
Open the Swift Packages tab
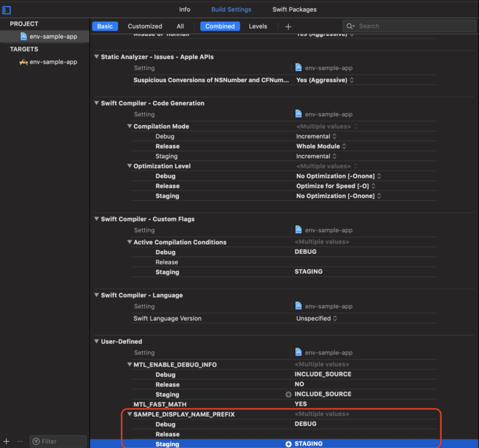[294, 9]
